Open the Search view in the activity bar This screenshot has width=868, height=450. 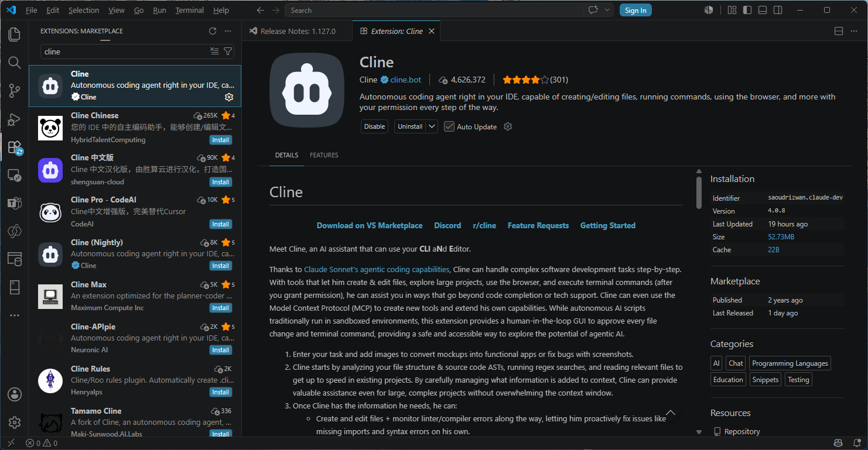tap(15, 62)
